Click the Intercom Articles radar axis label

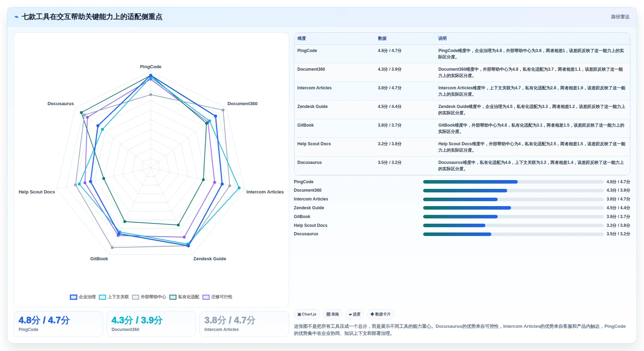point(265,192)
